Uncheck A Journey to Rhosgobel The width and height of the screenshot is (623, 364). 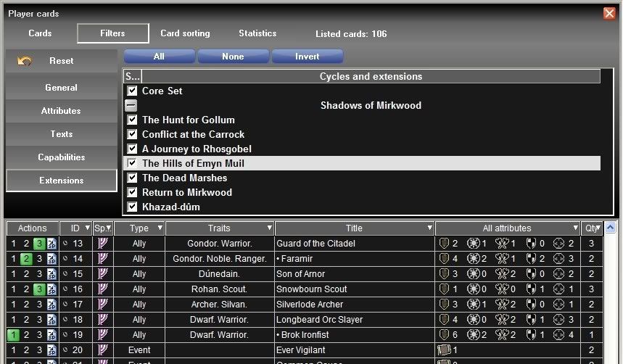coord(132,149)
